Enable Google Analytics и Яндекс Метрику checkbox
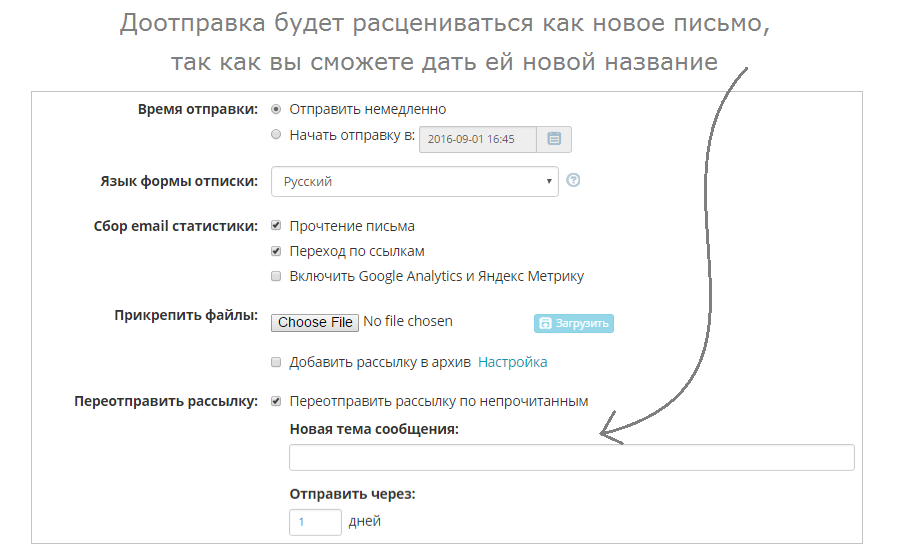The height and width of the screenshot is (548, 912). [276, 276]
